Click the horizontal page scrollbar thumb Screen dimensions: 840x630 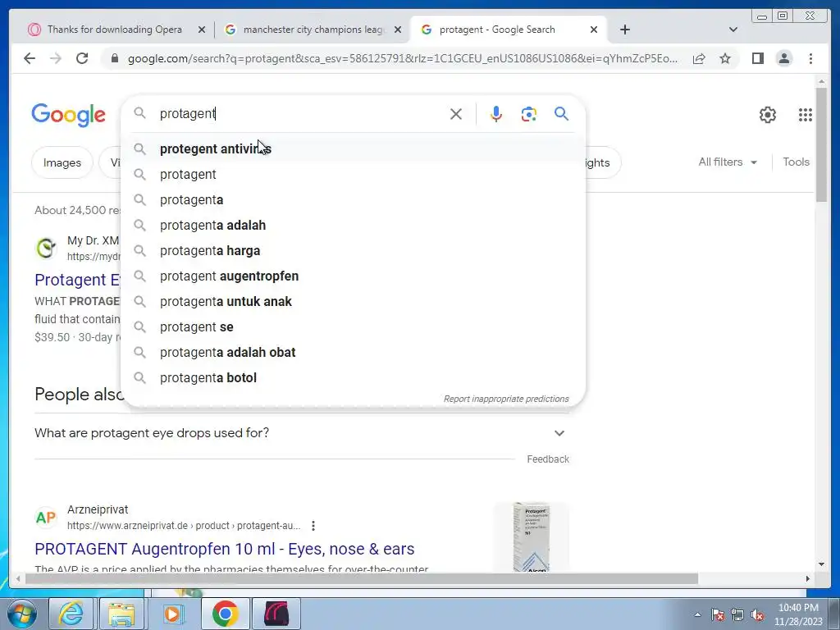[x=362, y=578]
